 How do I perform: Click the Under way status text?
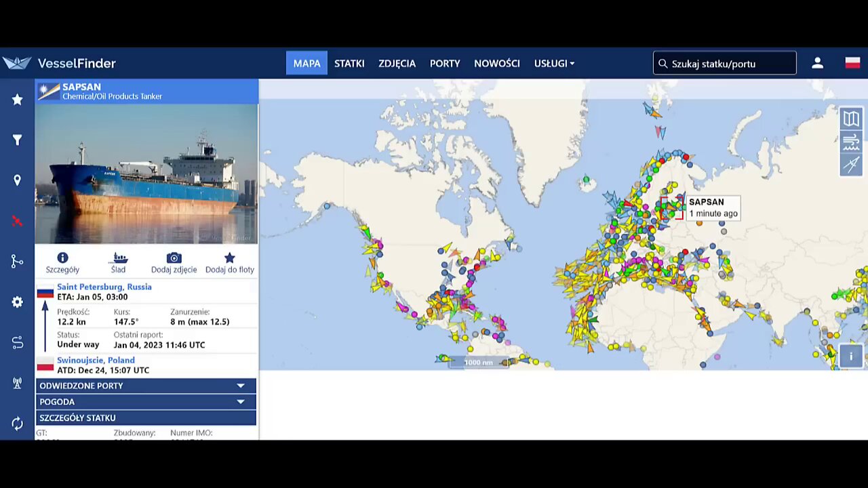pyautogui.click(x=78, y=345)
